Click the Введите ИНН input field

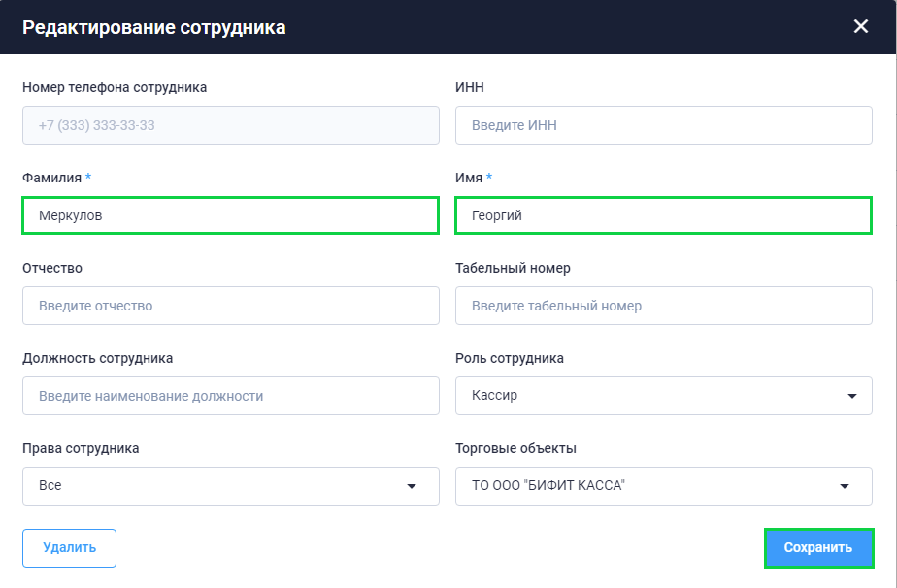664,125
